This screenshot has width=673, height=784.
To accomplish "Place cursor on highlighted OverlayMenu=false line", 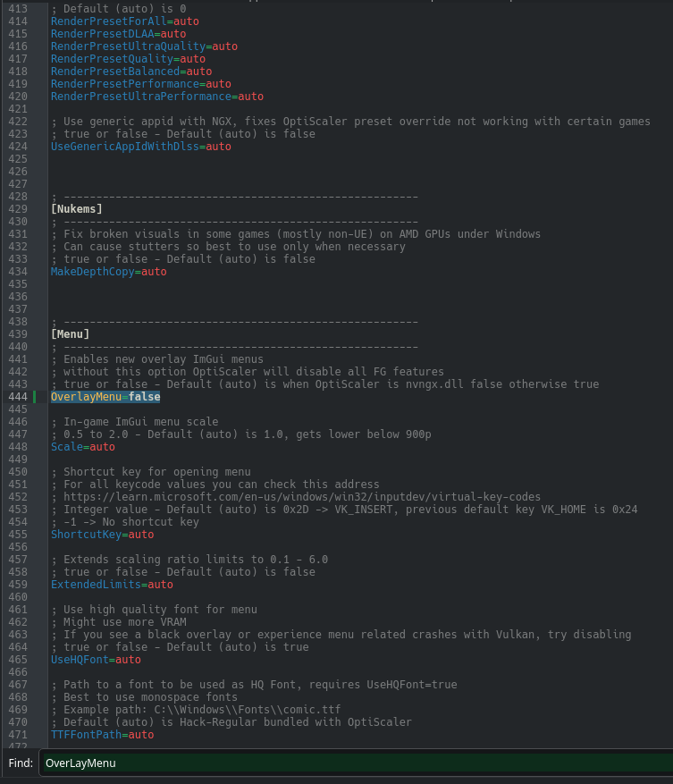I will click(x=105, y=397).
